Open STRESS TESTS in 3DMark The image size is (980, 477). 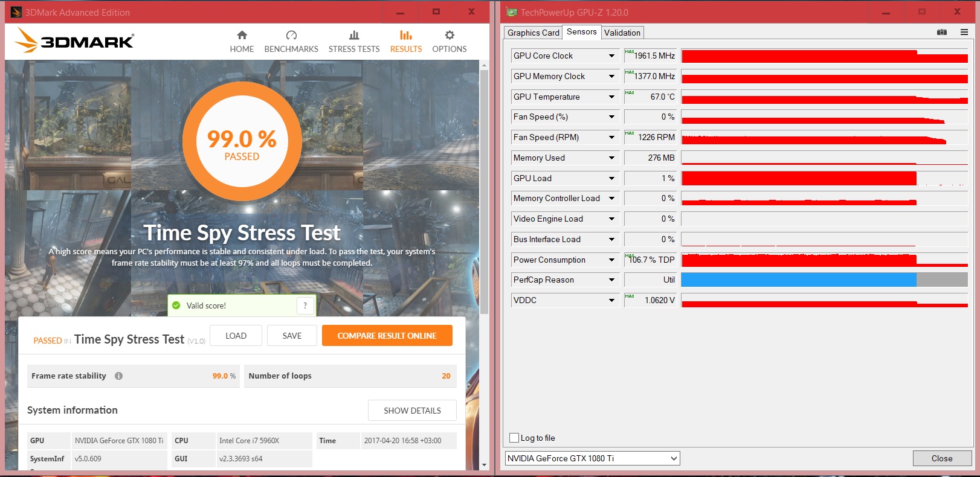354,42
